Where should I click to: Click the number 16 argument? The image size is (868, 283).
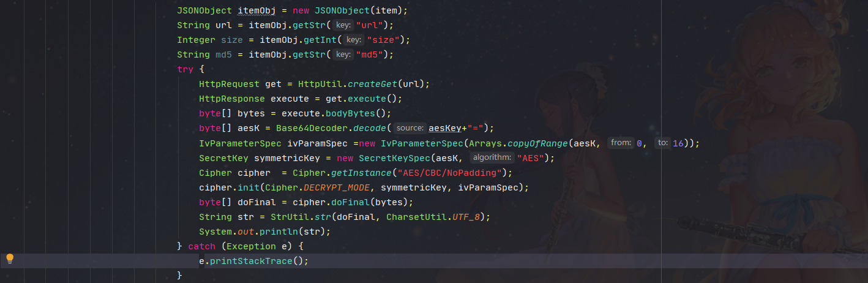point(678,143)
